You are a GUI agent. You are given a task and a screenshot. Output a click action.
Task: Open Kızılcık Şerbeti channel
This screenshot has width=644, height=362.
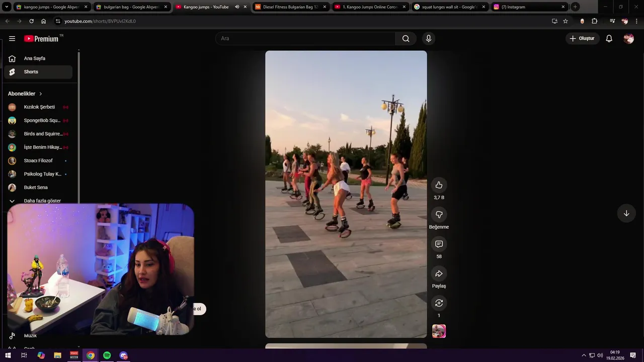38,107
